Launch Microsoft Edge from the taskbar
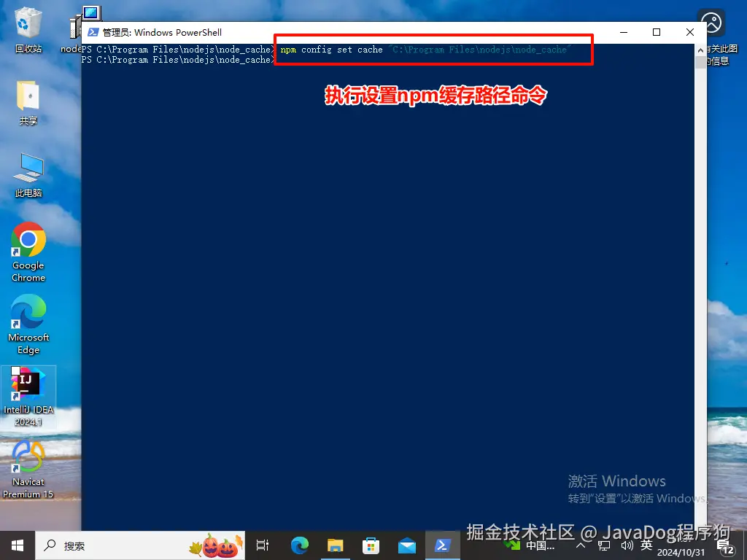This screenshot has height=560, width=747. (x=300, y=545)
